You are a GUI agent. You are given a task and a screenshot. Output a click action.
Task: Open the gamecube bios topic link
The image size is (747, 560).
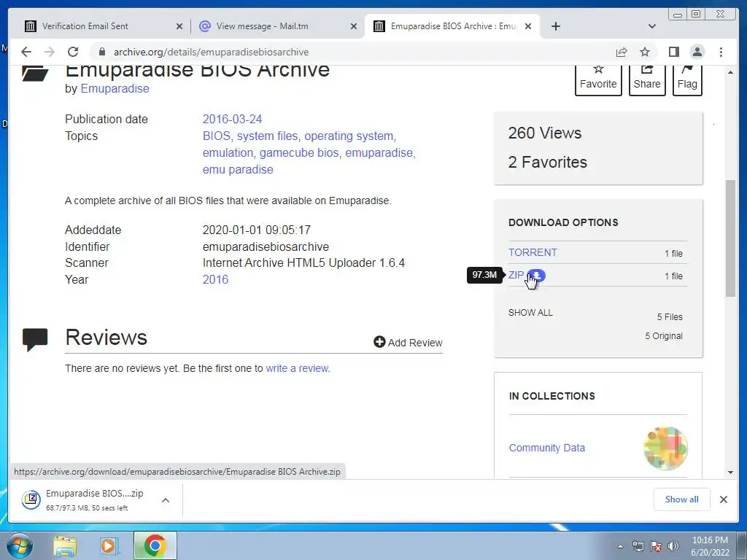(299, 153)
